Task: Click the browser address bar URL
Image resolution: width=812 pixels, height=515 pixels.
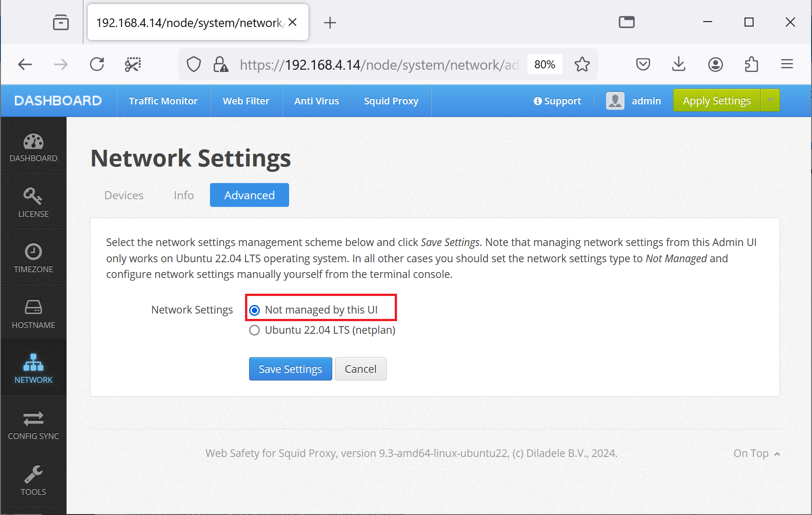Action: [379, 65]
